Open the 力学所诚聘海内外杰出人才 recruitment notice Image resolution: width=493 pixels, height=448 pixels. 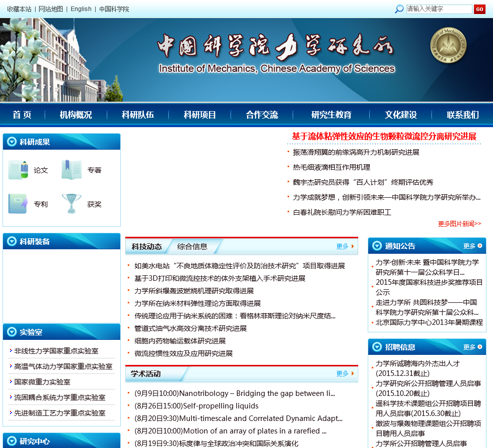[x=418, y=368]
